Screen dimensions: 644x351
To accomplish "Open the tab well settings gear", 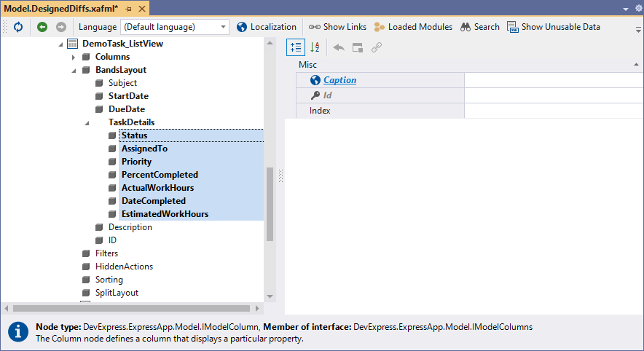I will [x=639, y=8].
